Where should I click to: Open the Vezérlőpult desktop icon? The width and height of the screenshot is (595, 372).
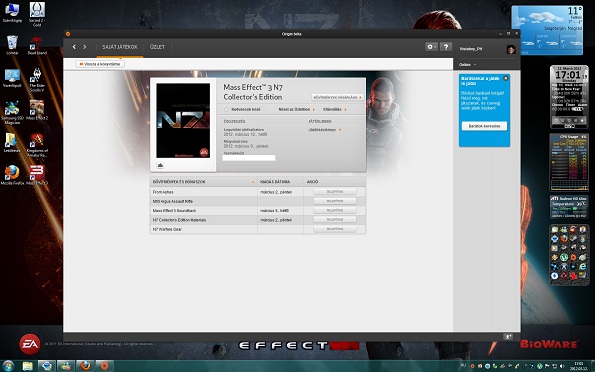pos(12,77)
